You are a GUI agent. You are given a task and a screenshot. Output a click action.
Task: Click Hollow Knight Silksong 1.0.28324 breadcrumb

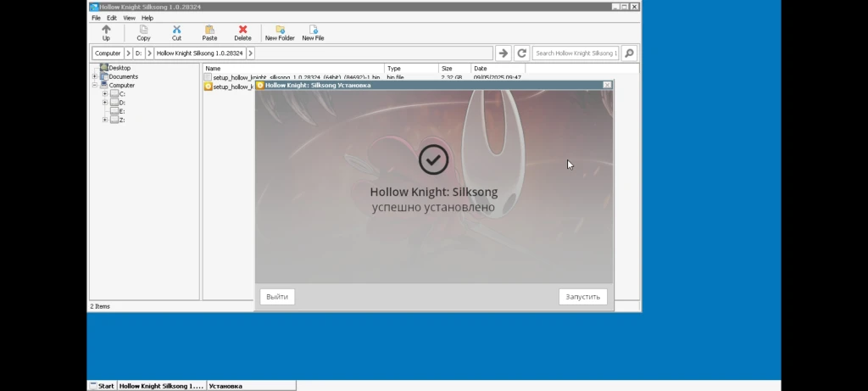tap(199, 53)
